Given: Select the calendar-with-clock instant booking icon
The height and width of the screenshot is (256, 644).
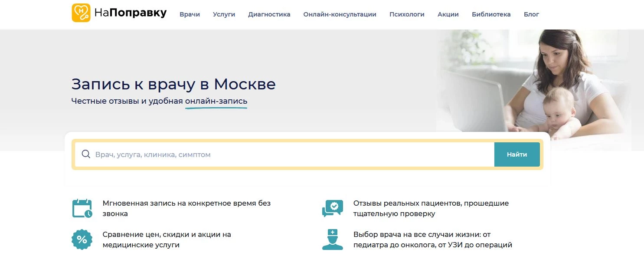Looking at the screenshot, I should pos(81,207).
